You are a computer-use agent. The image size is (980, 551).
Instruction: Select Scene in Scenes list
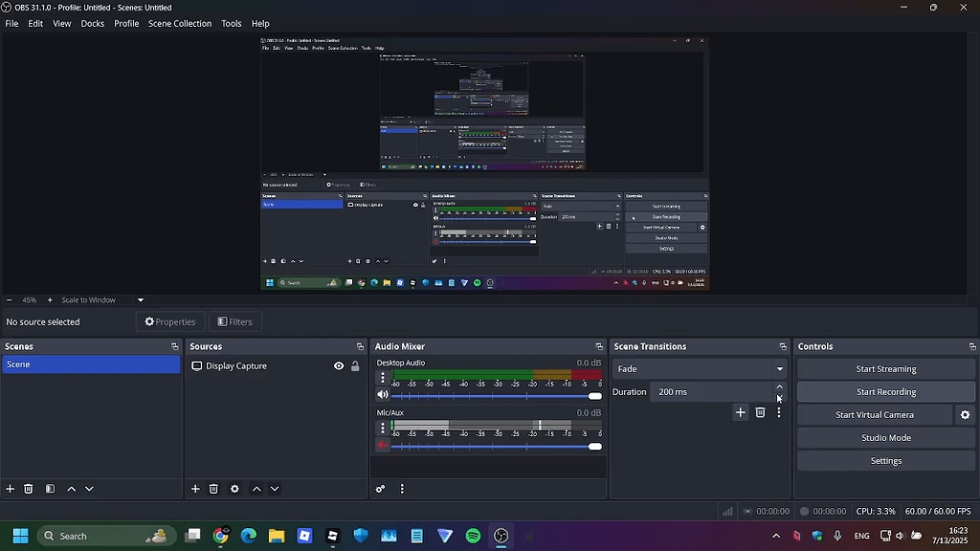point(91,364)
